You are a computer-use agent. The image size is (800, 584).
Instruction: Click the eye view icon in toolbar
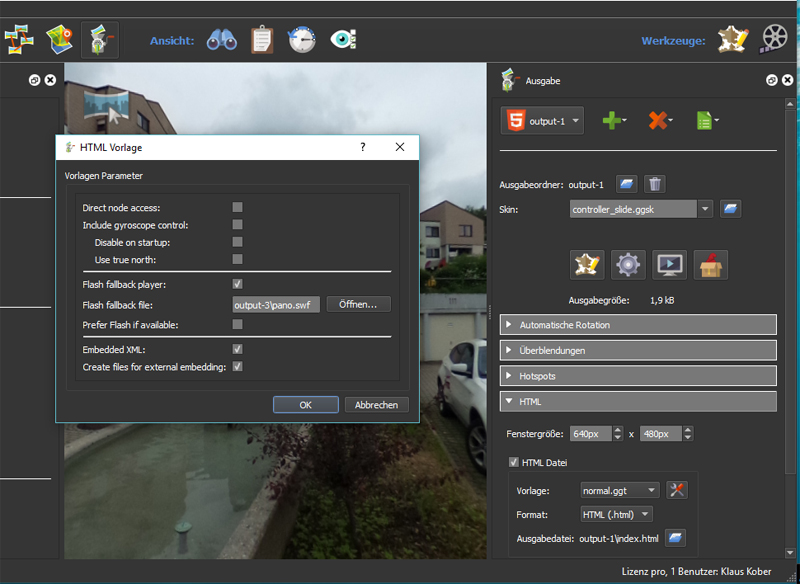point(343,40)
